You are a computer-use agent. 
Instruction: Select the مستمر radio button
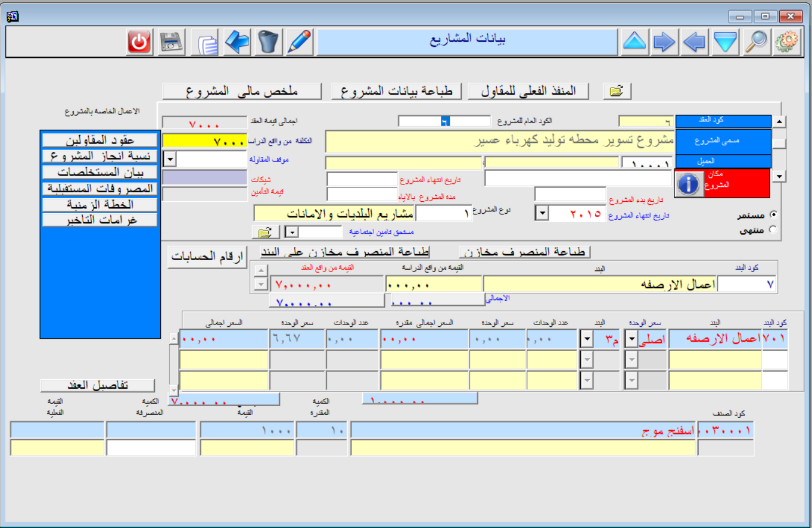[x=773, y=214]
